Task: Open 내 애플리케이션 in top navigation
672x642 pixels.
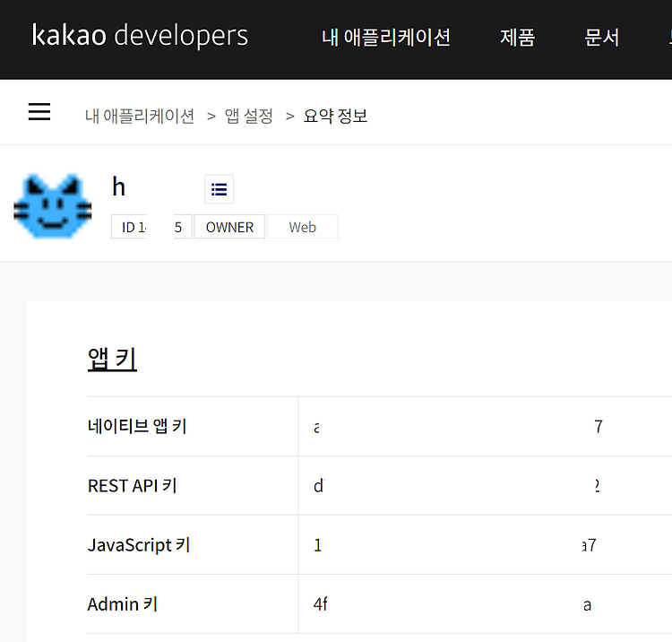Action: (x=385, y=38)
